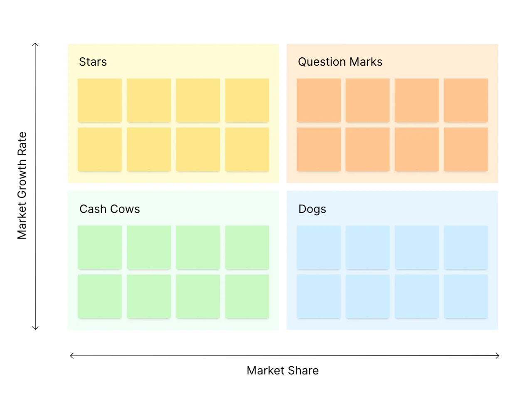The image size is (532, 399).
Task: Select the Question Marks heading text
Action: [340, 62]
